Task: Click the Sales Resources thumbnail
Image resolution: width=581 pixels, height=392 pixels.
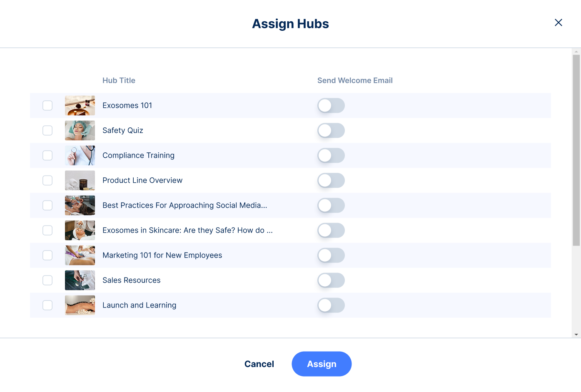Action: [x=80, y=280]
